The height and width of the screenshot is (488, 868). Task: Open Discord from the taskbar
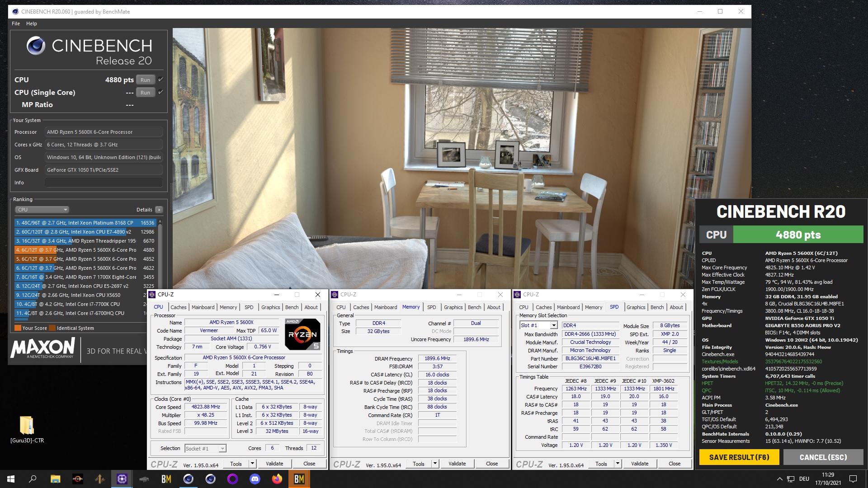click(x=255, y=479)
